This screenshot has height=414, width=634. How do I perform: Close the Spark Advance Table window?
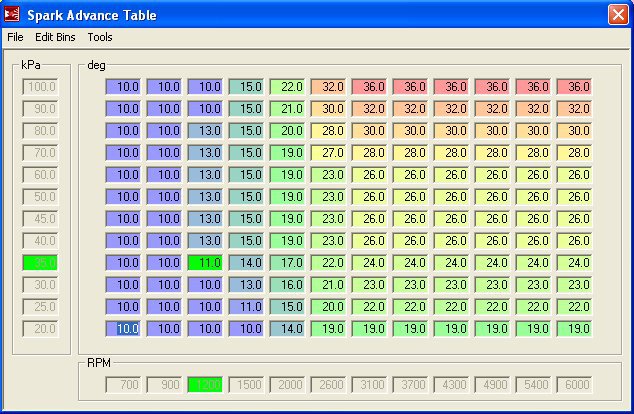click(618, 14)
